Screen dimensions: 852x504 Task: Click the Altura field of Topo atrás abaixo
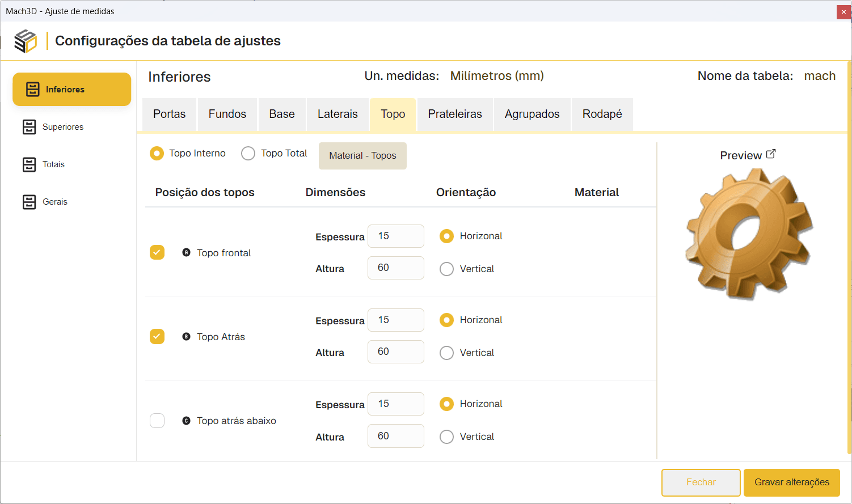tap(396, 436)
